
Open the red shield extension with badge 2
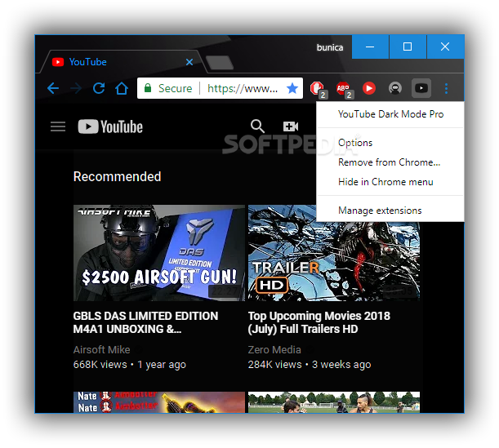pyautogui.click(x=318, y=89)
